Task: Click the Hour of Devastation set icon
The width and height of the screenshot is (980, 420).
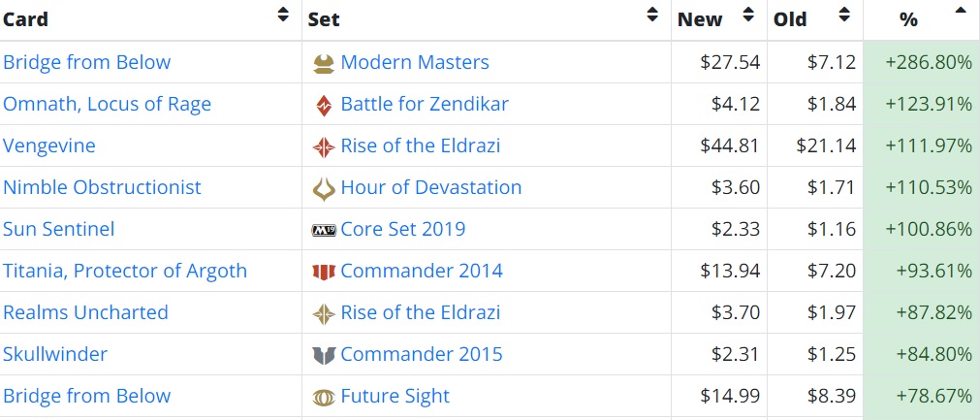Action: pos(324,188)
